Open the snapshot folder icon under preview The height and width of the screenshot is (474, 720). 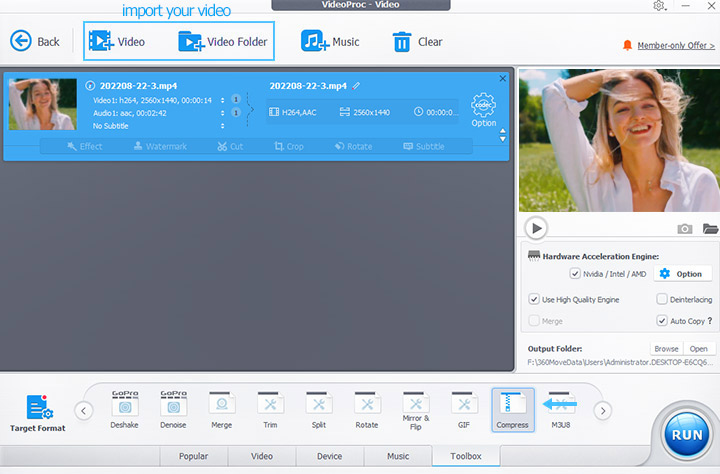point(710,228)
